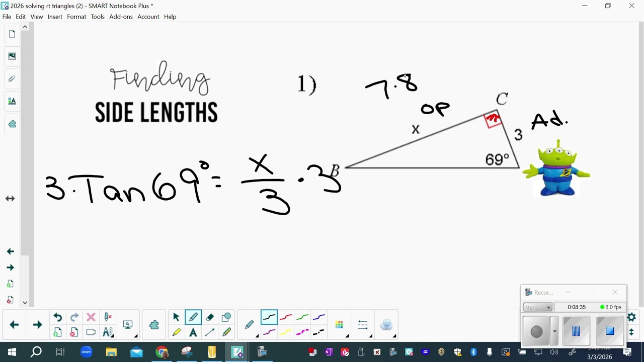Delete selection with red X icon
644x362 pixels.
tap(91, 317)
